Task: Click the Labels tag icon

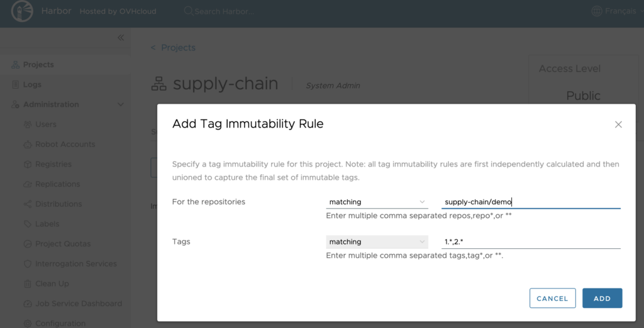Action: click(28, 224)
